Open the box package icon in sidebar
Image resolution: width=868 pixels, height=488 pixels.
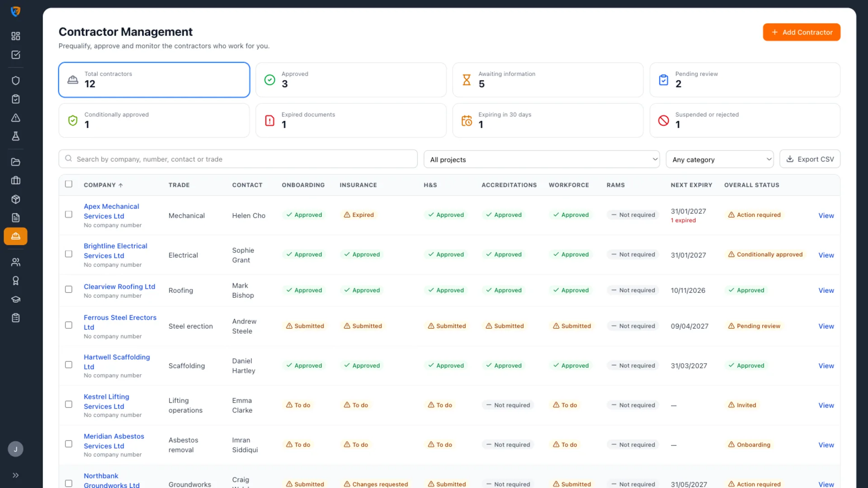[16, 199]
